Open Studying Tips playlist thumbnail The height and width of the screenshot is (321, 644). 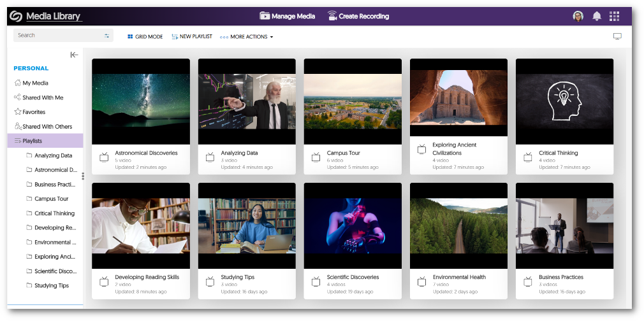point(247,225)
